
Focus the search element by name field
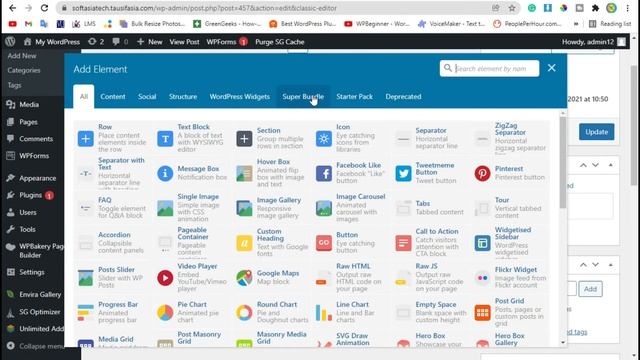[489, 69]
